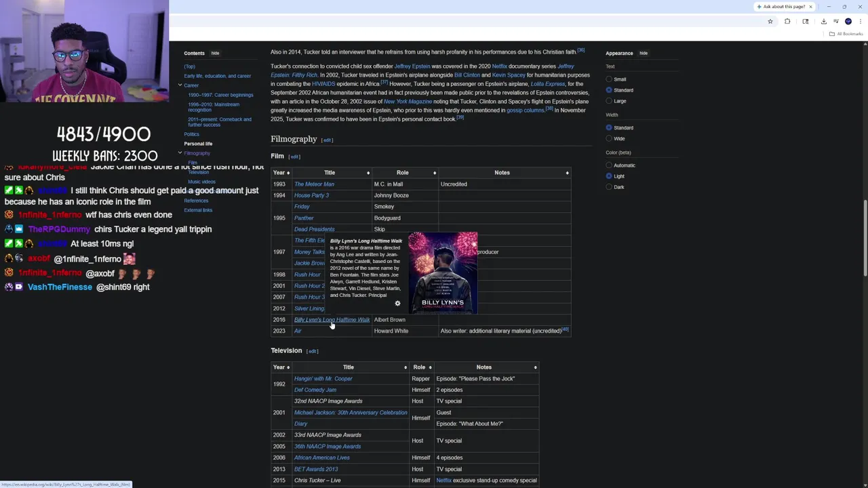Bookmark this page with the star icon
Viewport: 868px width, 488px height.
(x=770, y=22)
